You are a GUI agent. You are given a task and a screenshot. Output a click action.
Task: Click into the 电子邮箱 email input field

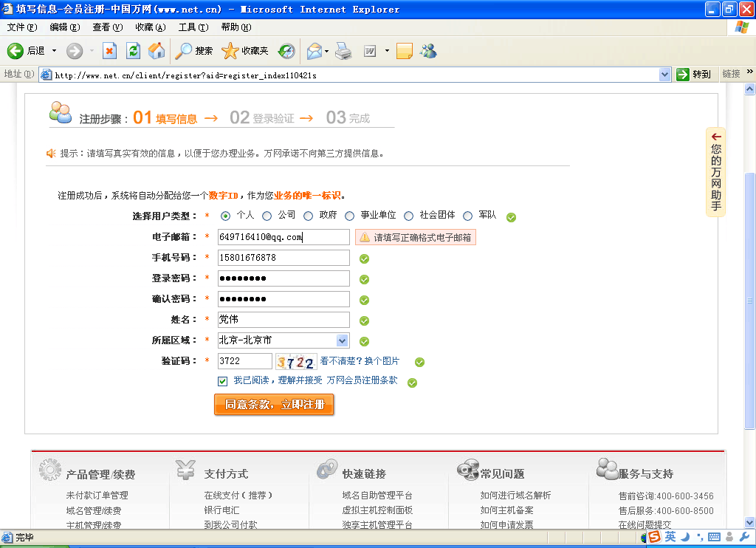tap(283, 237)
